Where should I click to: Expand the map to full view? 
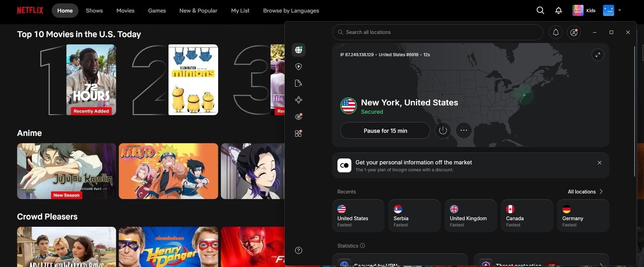[x=597, y=55]
